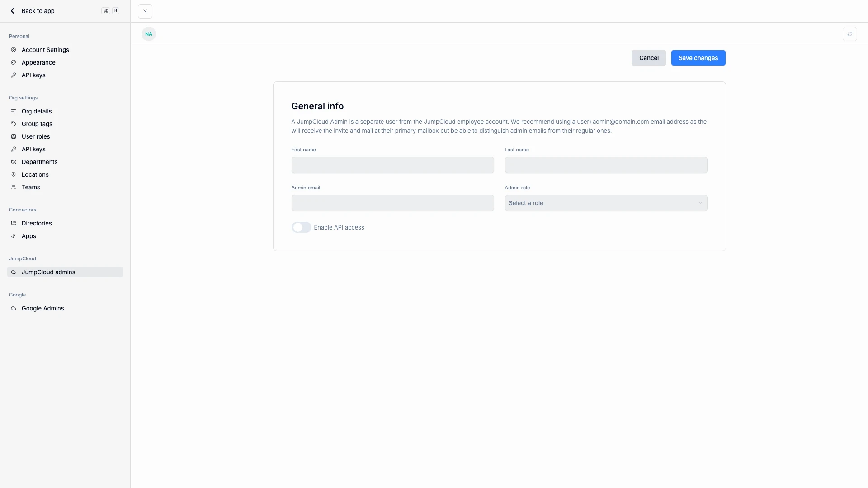Click into the First name field
868x488 pixels.
[392, 165]
